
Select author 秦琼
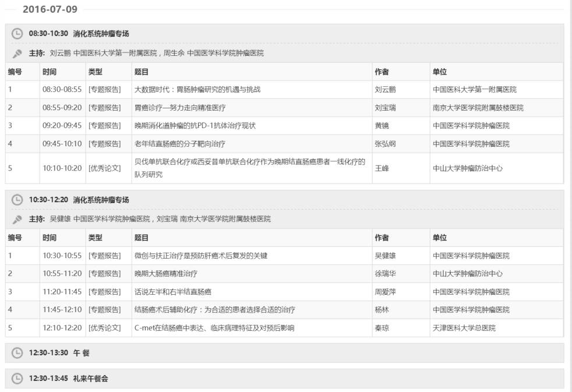pos(382,328)
